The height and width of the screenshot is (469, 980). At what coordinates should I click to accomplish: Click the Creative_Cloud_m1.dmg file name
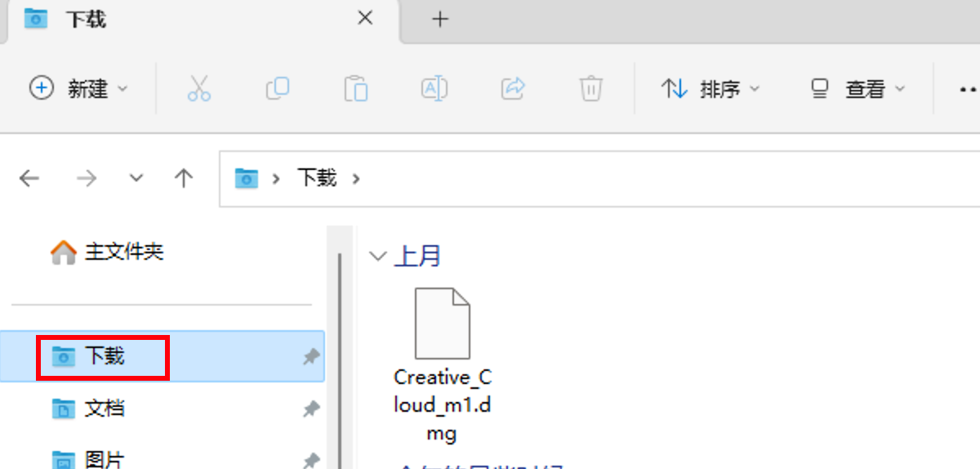tap(443, 404)
